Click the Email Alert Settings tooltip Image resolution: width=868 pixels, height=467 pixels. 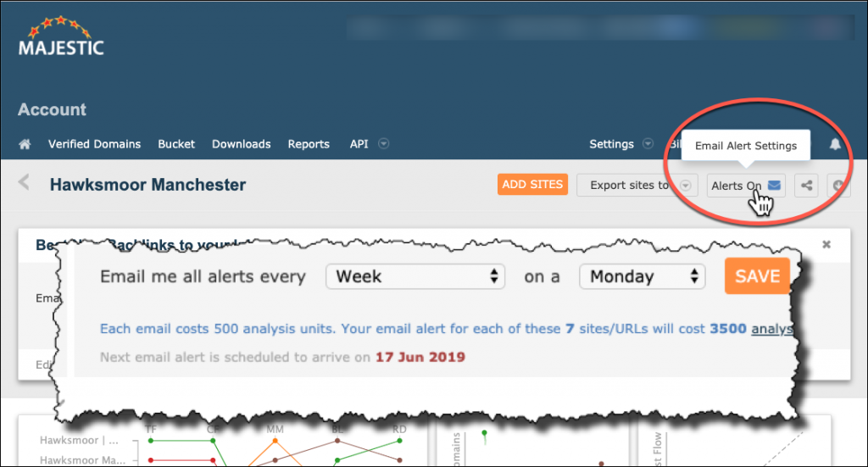746,146
